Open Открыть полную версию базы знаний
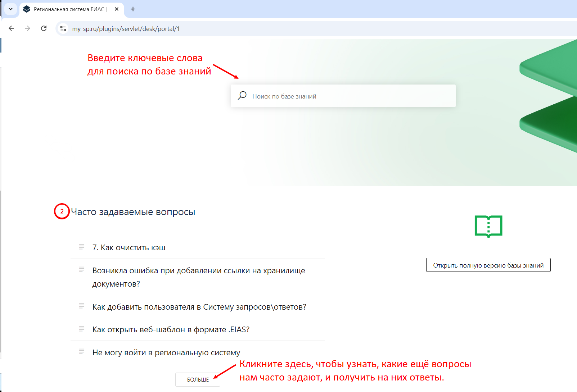The width and height of the screenshot is (577, 392). click(x=488, y=265)
